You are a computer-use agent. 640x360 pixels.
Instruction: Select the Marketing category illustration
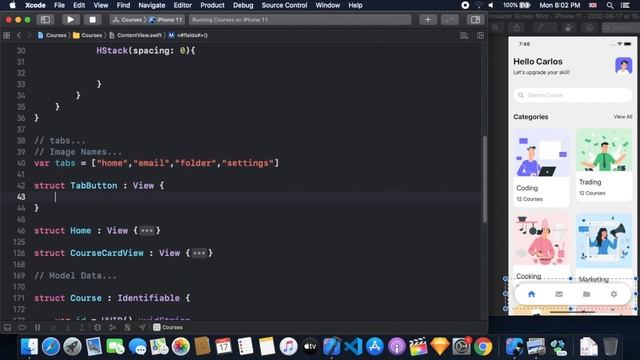(x=604, y=240)
